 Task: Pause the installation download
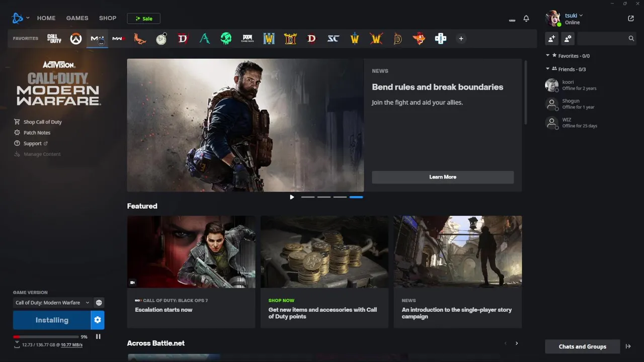point(98,337)
